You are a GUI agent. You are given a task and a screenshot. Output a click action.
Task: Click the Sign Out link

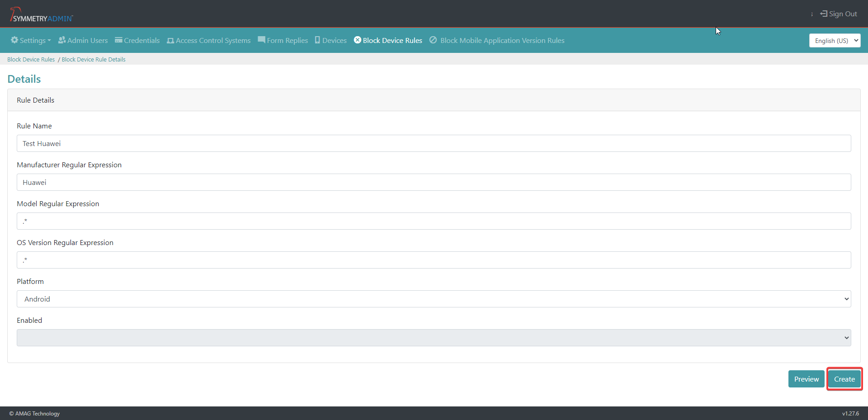839,14
